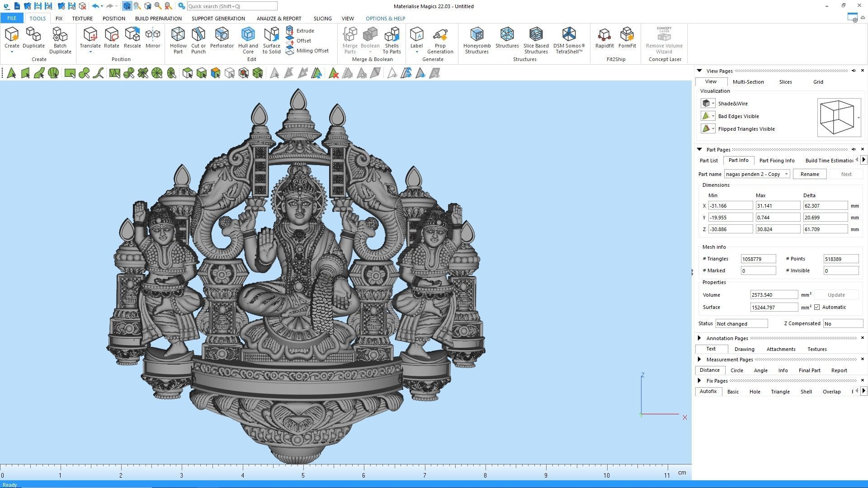
Task: Open view cube dropdown arrow
Action: pyautogui.click(x=859, y=118)
